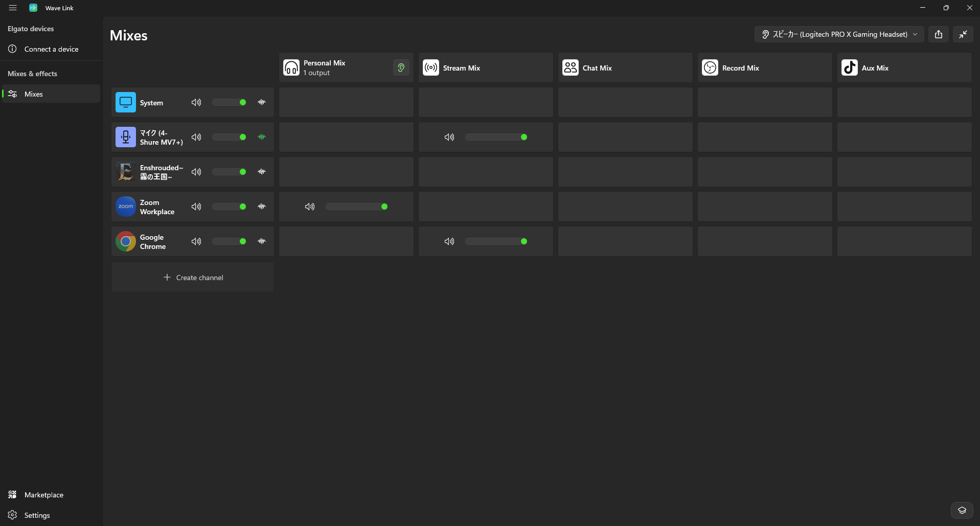The width and height of the screenshot is (980, 526).
Task: Open effects for the Shure MV7+ mic channel
Action: (262, 137)
